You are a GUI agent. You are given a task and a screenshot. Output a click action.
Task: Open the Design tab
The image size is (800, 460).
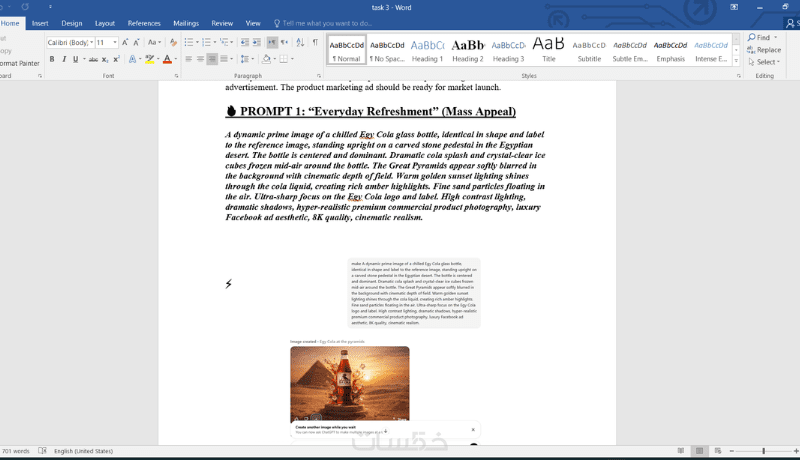coord(71,23)
